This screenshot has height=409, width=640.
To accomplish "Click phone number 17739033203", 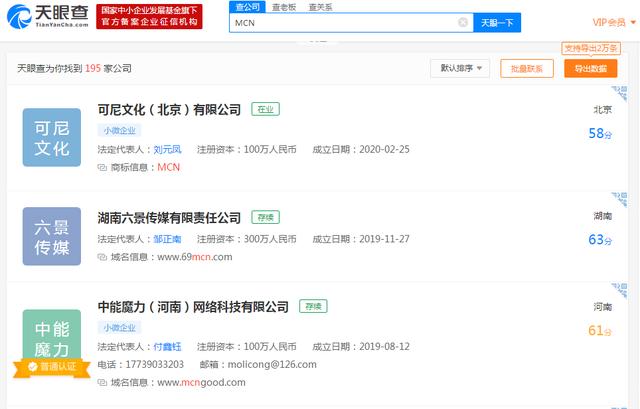I will (x=154, y=365).
